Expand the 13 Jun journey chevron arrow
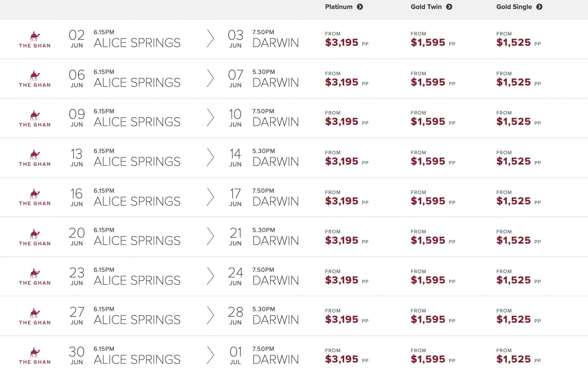The height and width of the screenshot is (374, 588). (x=210, y=157)
